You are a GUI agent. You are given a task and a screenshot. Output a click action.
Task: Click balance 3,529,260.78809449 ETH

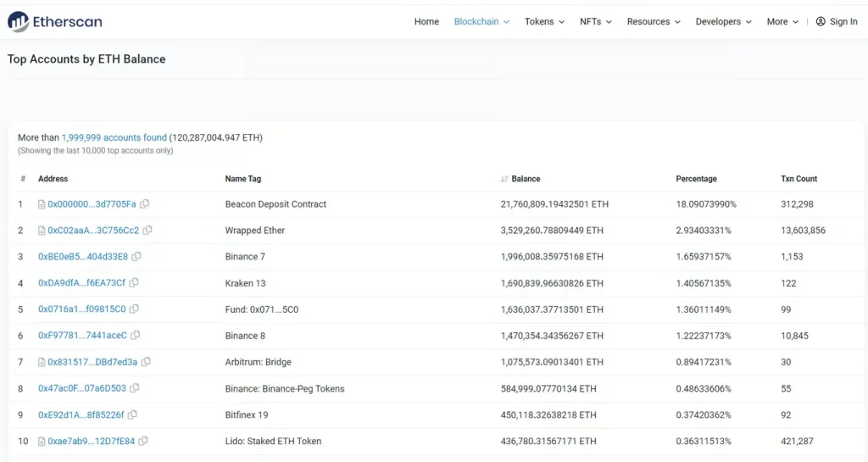click(552, 231)
